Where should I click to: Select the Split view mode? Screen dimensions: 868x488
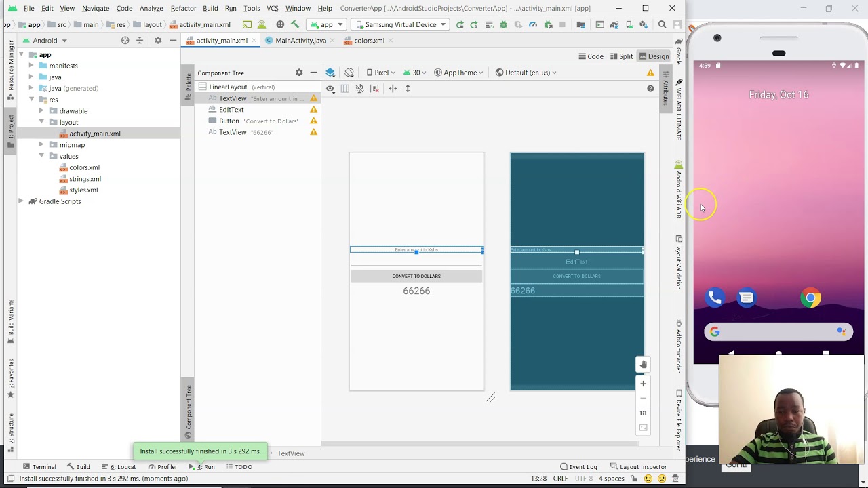(622, 56)
